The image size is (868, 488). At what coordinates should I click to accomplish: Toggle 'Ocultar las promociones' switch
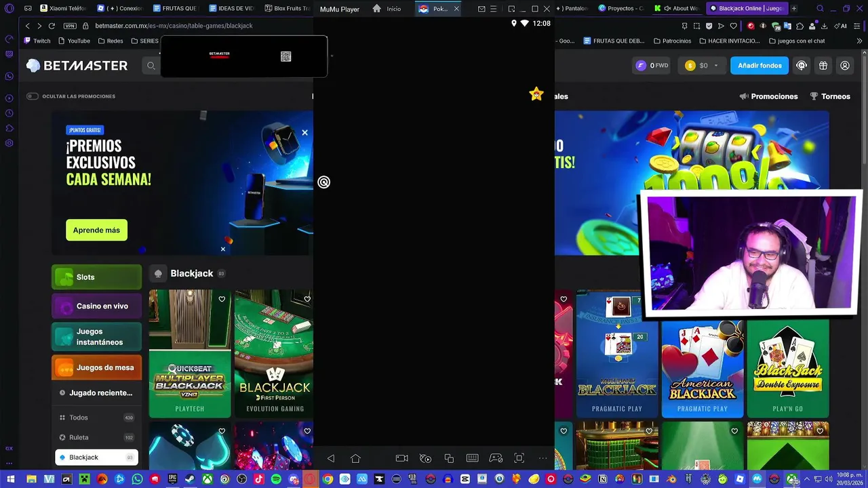tap(33, 96)
